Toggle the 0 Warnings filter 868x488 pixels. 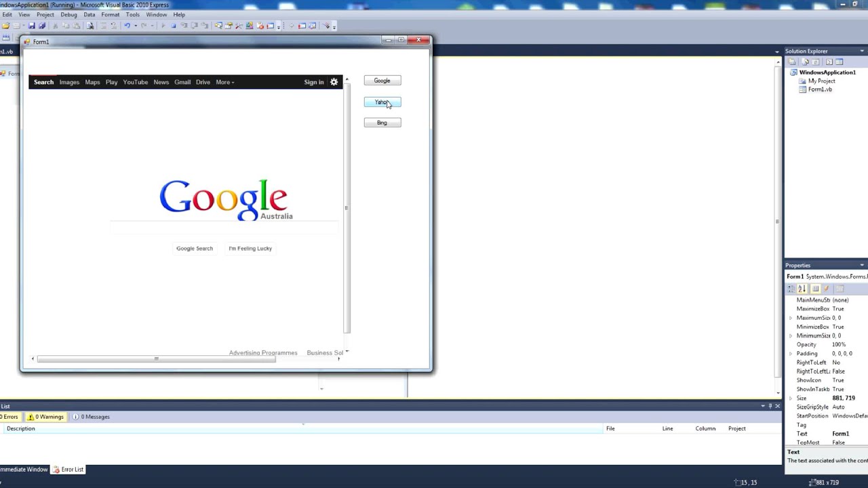pyautogui.click(x=45, y=417)
